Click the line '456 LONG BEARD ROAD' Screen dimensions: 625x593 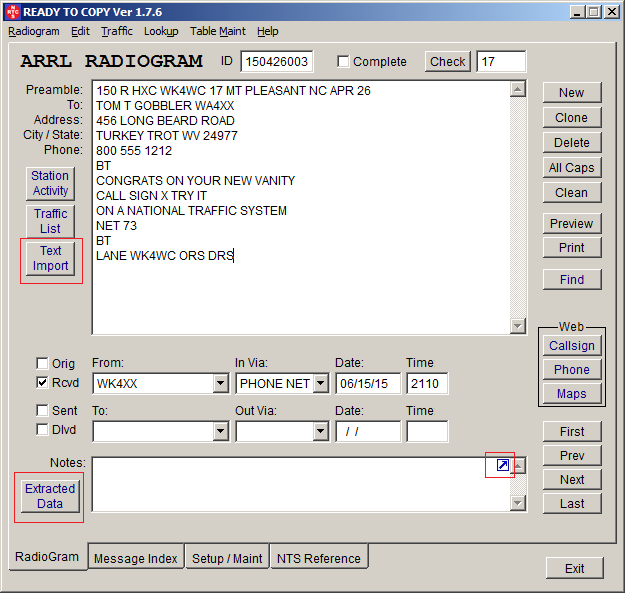coord(165,120)
